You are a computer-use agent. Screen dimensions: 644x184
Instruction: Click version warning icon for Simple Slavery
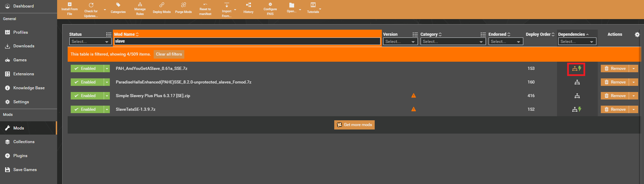pos(413,96)
